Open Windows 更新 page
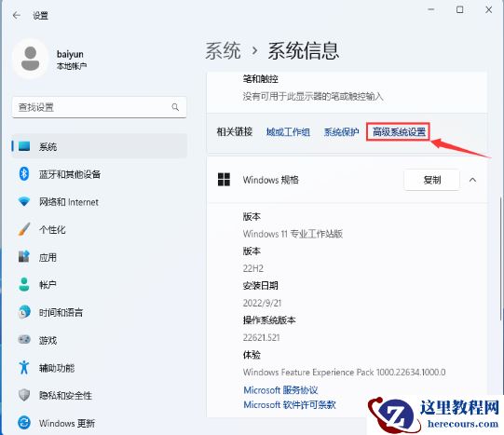 (x=99, y=423)
